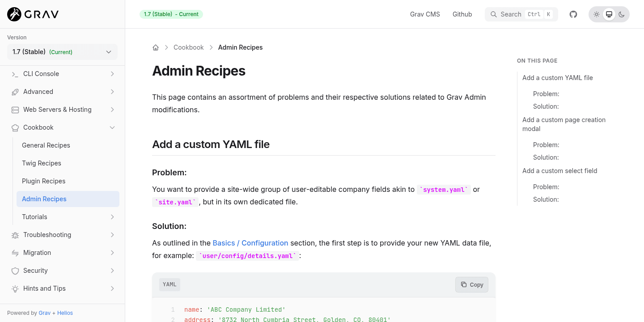
Task: Select system theme with the monitor icon
Action: click(609, 14)
